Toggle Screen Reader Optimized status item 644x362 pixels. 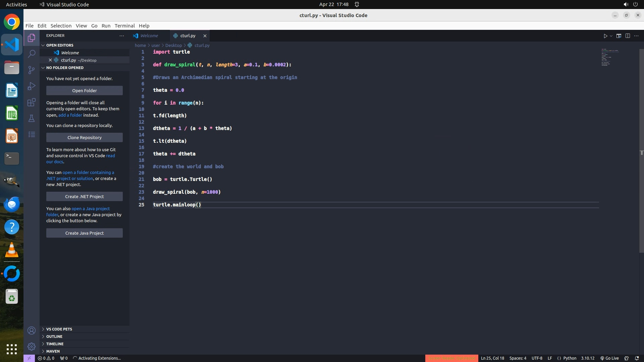451,358
